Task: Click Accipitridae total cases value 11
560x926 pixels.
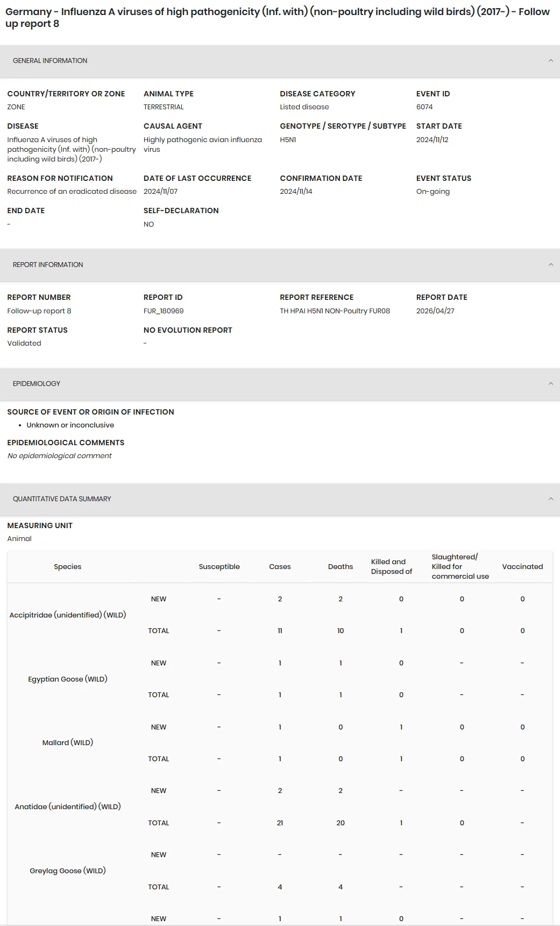Action: (x=280, y=631)
